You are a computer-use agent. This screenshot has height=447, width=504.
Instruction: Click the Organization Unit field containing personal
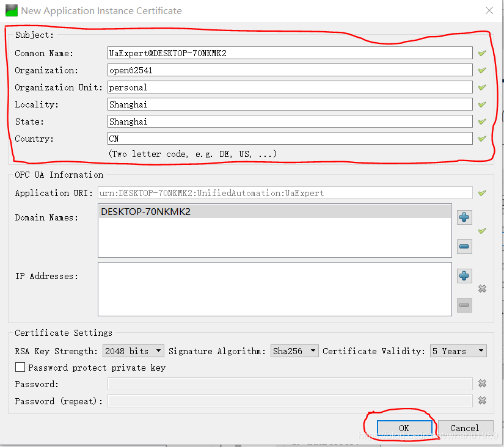(290, 87)
